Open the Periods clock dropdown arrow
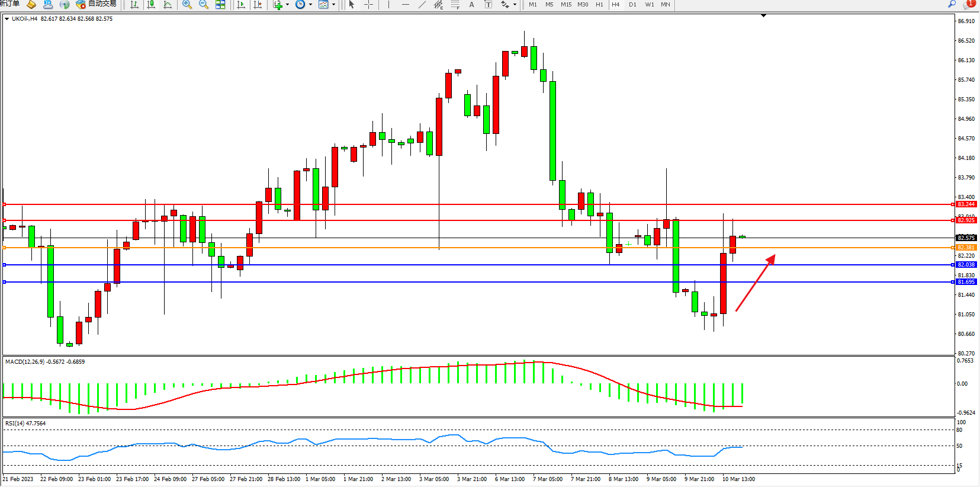 coord(310,5)
